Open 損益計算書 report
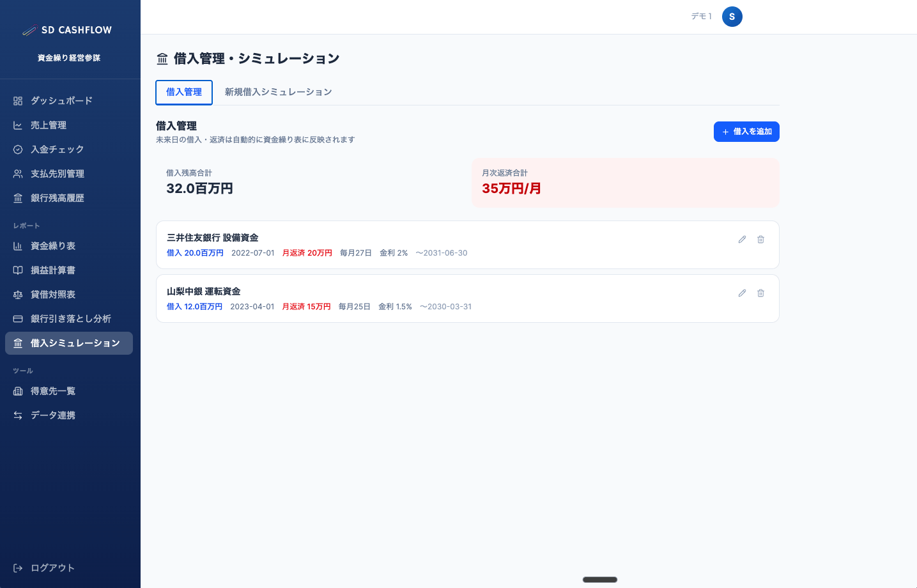The width and height of the screenshot is (917, 588). coord(69,270)
